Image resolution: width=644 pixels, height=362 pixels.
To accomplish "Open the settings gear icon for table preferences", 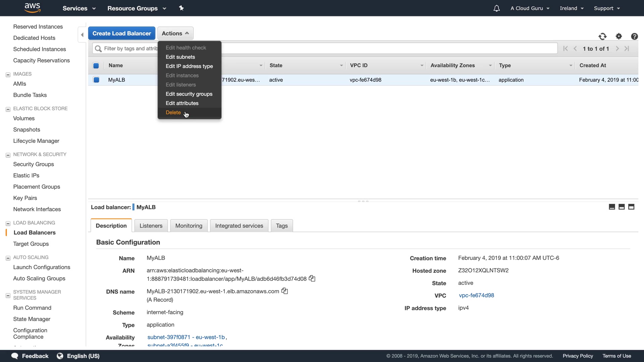I will click(x=619, y=36).
